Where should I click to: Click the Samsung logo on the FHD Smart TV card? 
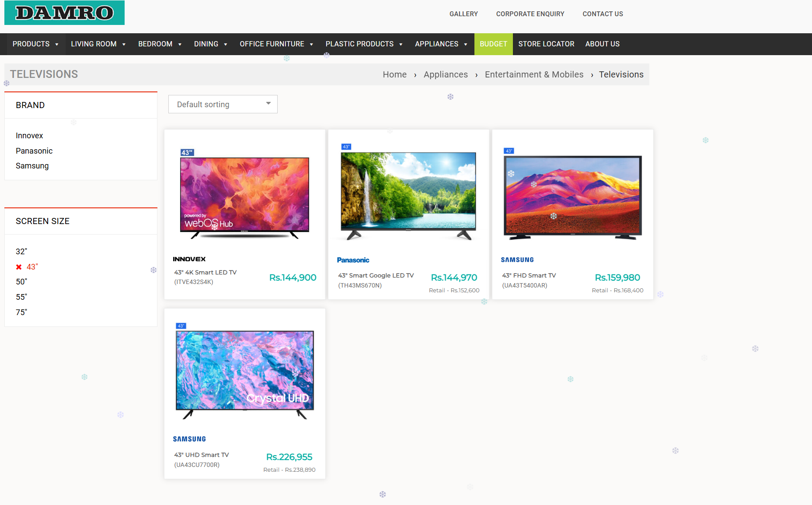point(517,260)
